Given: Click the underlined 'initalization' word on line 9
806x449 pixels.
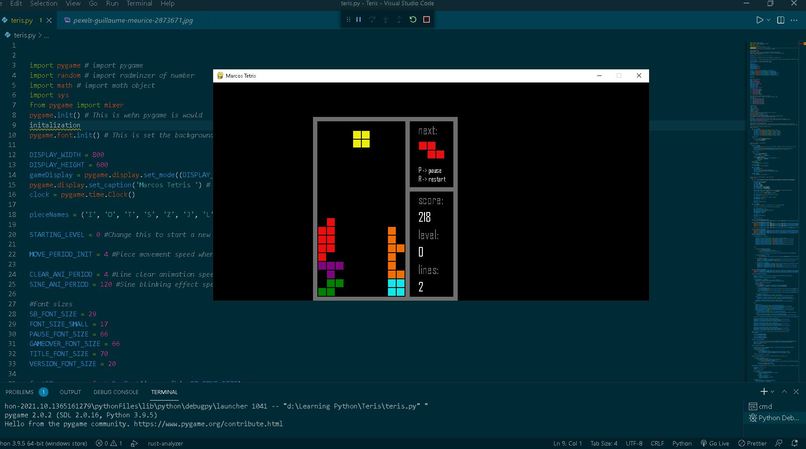Looking at the screenshot, I should coord(55,125).
